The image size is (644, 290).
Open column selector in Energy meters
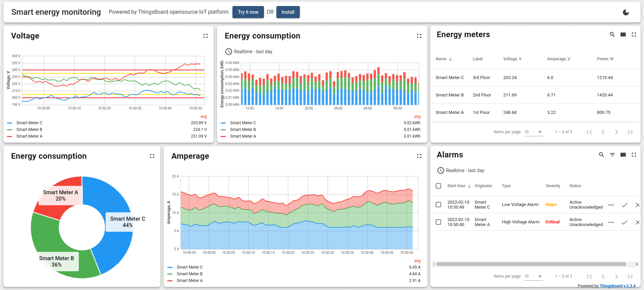pyautogui.click(x=623, y=34)
